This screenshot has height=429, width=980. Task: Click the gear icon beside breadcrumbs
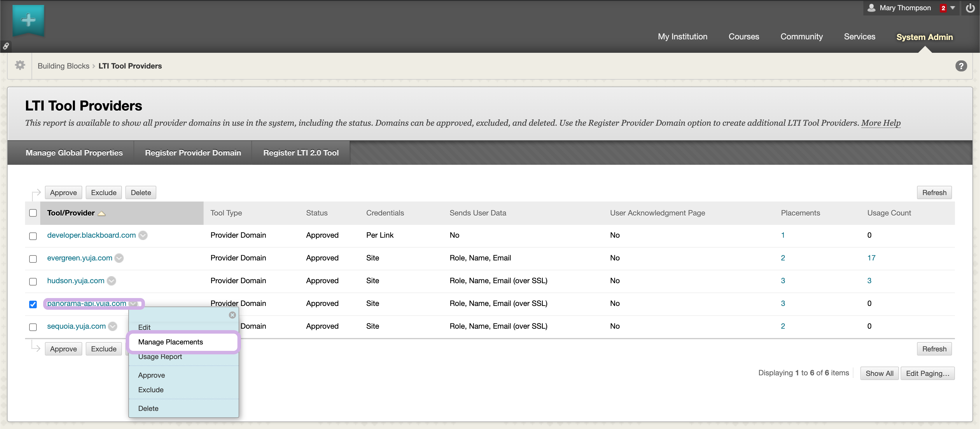click(x=20, y=65)
